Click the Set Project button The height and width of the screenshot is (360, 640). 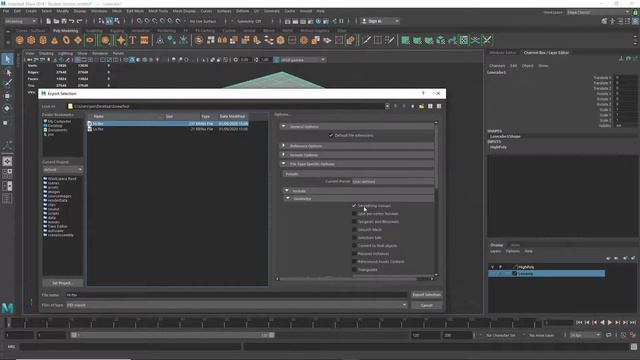[62, 283]
